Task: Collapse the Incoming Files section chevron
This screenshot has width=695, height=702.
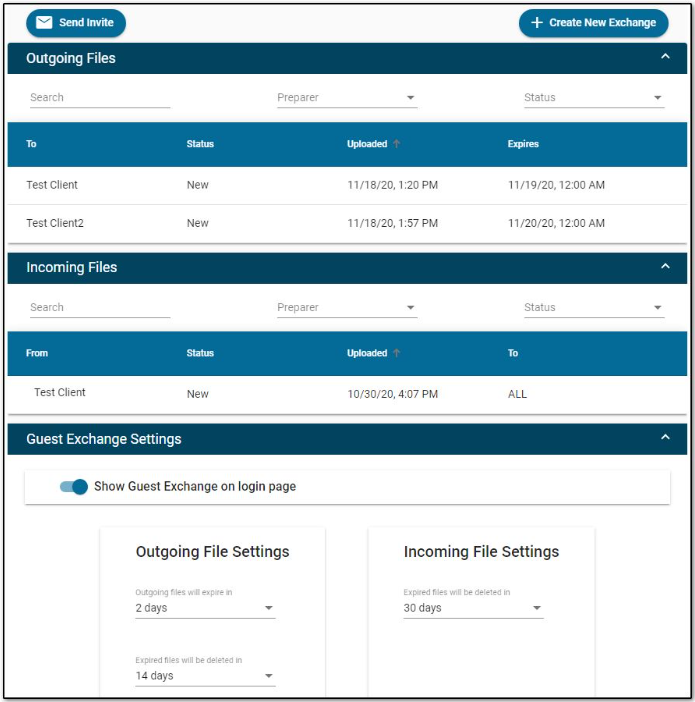Action: (x=665, y=267)
